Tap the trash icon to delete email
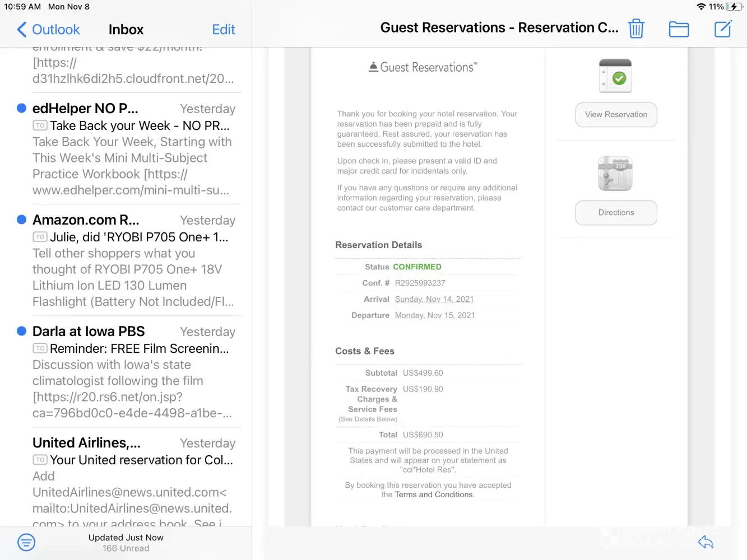 tap(636, 29)
